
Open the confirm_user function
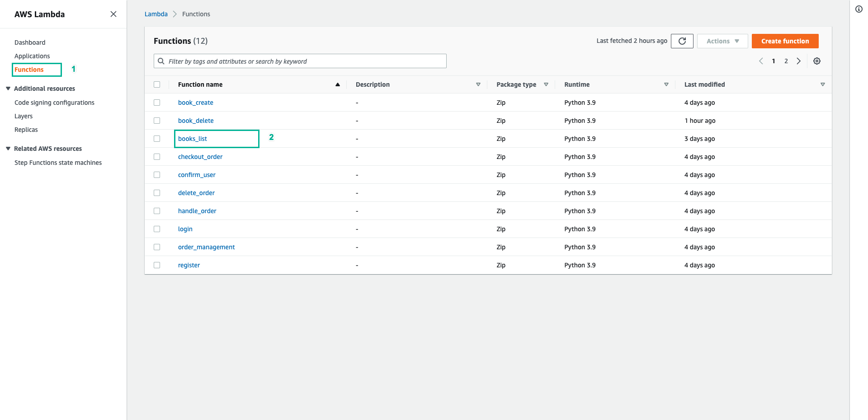(197, 175)
